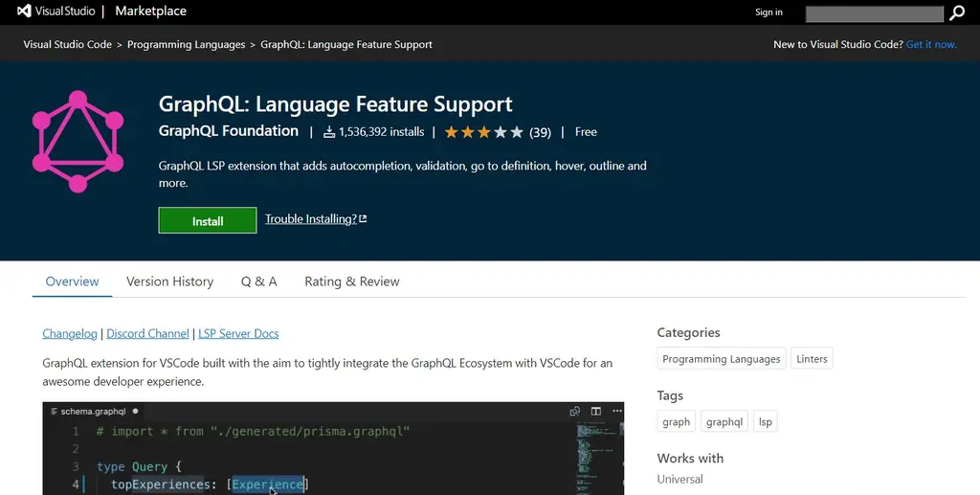Click the GraphQL: Language Feature Support title
Viewport: 980px width, 495px height.
tap(335, 103)
